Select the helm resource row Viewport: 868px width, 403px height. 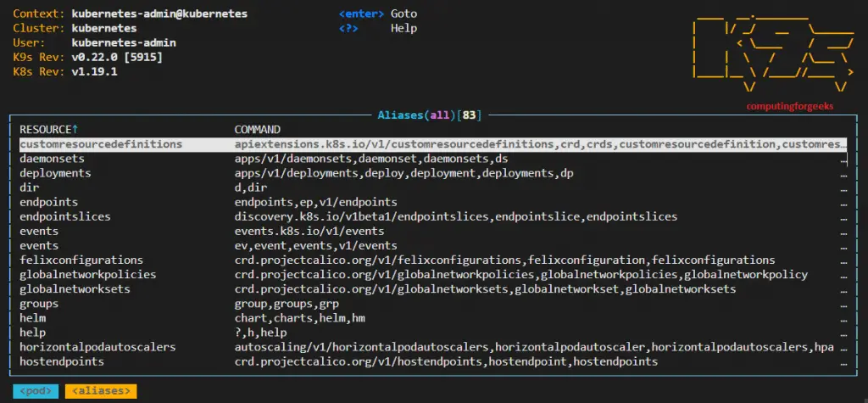coord(433,318)
